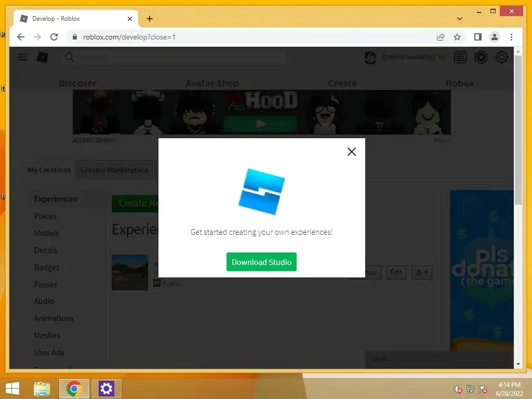Click the page vertical scrollbar thumb
This screenshot has width=532, height=399.
(x=518, y=130)
